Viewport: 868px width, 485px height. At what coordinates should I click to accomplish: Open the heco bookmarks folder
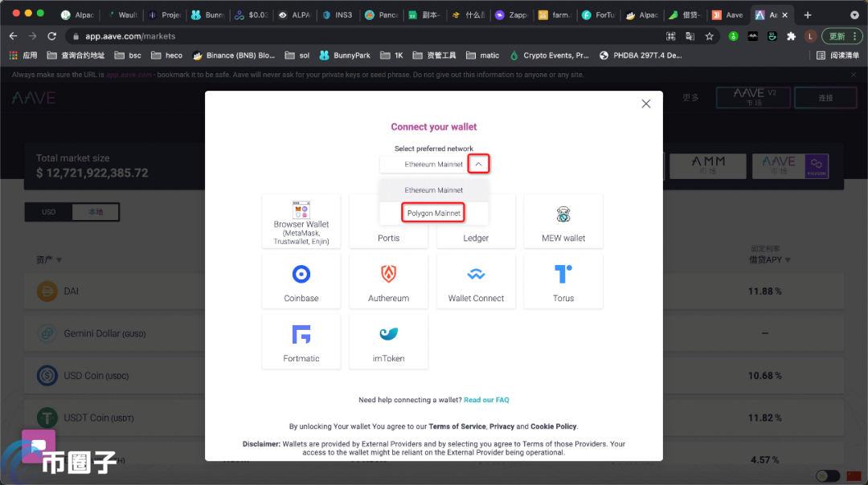coord(166,55)
